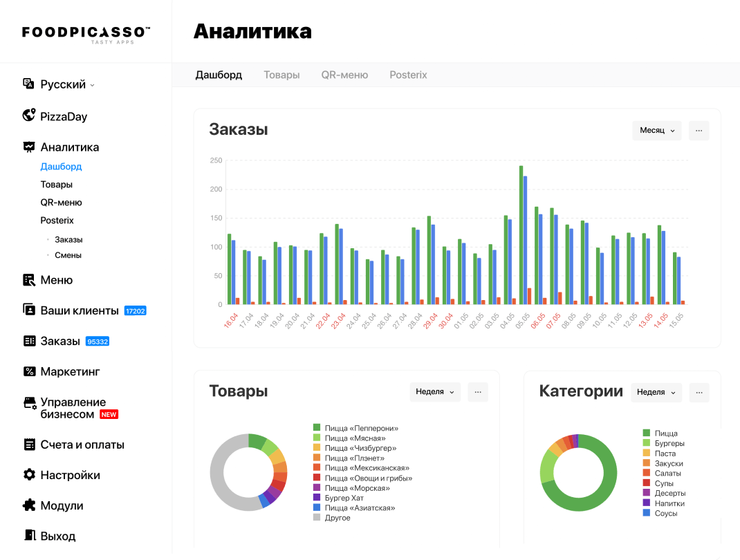This screenshot has width=740, height=560.
Task: Click the Модули puzzle piece icon
Action: 28,505
